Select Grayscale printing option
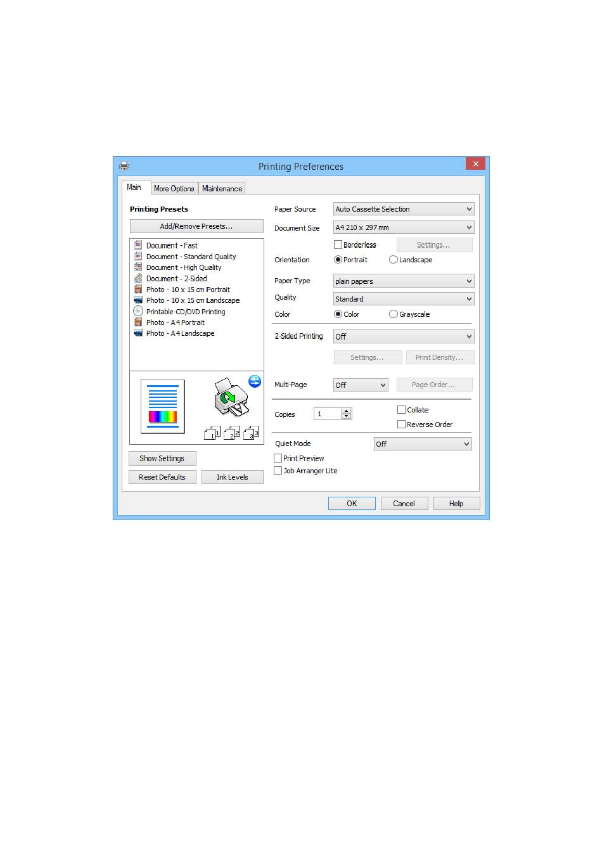The width and height of the screenshot is (602, 868). (394, 314)
